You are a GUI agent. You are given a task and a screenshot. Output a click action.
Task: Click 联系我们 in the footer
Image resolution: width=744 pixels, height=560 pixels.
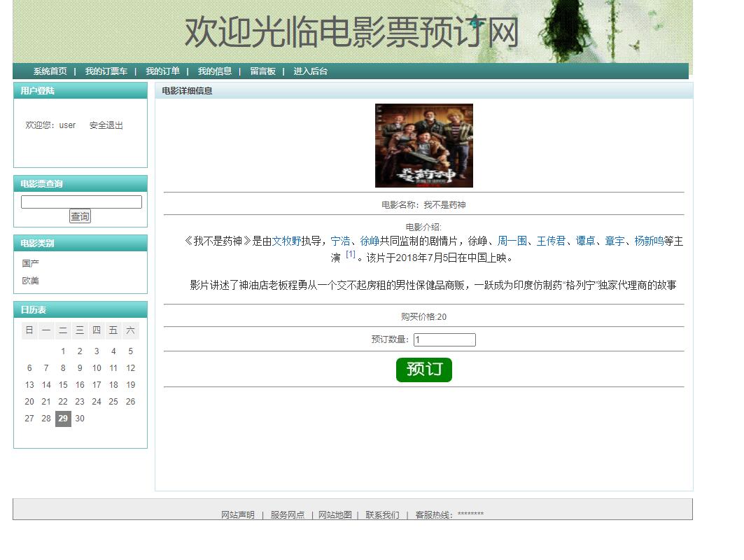pos(381,514)
